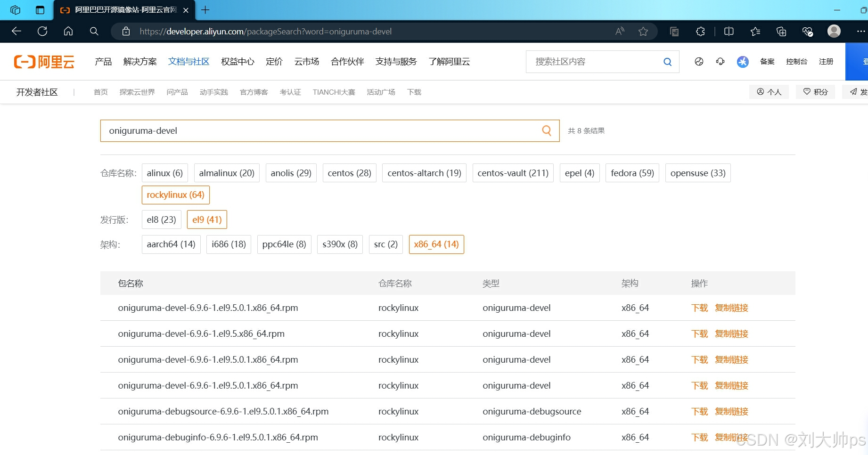This screenshot has height=455, width=868.
Task: Search community content magnifier icon
Action: [667, 62]
